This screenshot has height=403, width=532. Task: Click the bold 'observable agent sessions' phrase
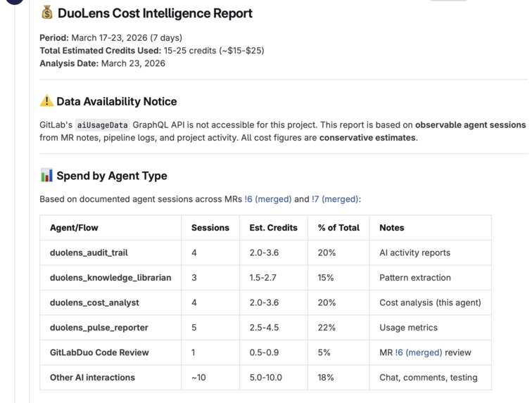pyautogui.click(x=471, y=124)
